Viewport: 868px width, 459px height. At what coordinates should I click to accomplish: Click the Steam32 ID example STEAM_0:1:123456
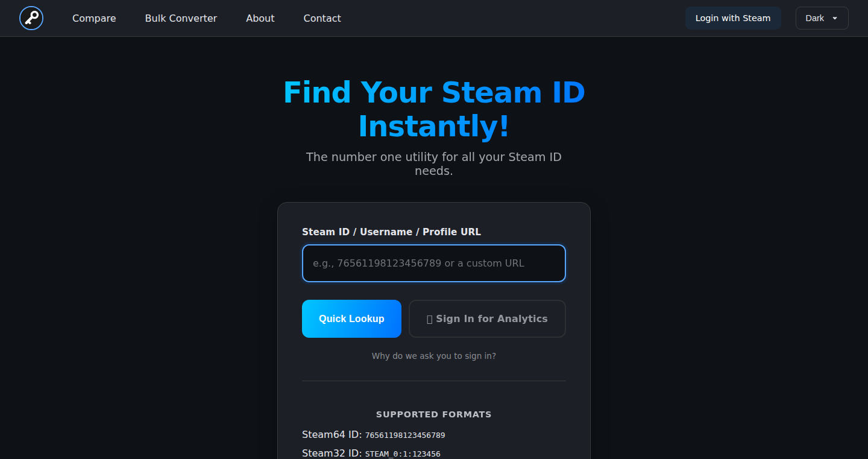pos(403,454)
